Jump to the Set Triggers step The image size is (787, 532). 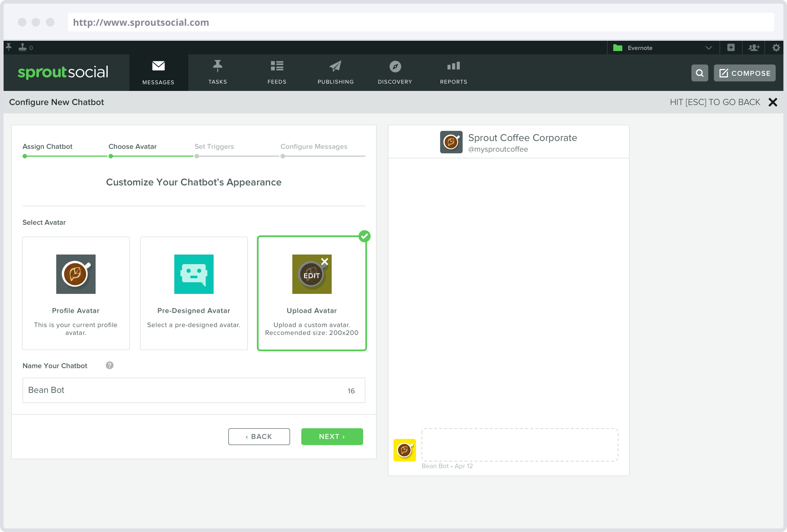pyautogui.click(x=214, y=147)
